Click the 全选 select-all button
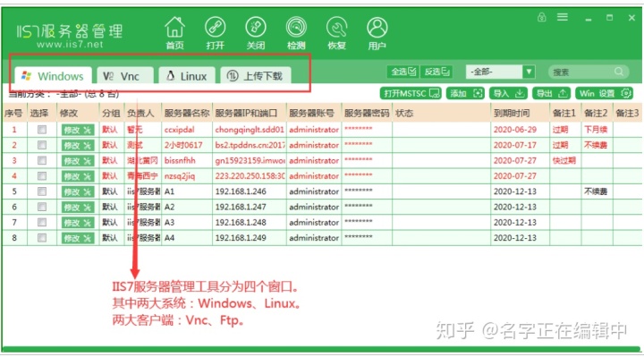644x357 pixels. click(x=402, y=72)
